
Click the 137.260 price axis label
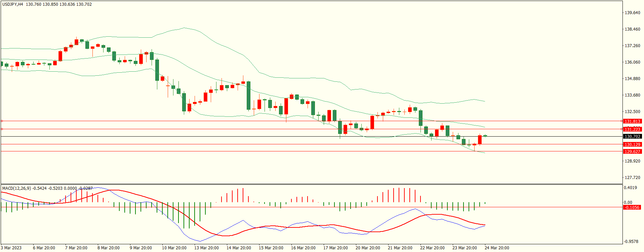click(632, 46)
